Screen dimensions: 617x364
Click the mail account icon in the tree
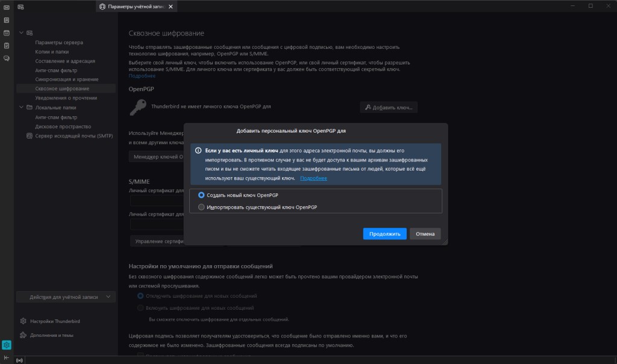point(30,33)
